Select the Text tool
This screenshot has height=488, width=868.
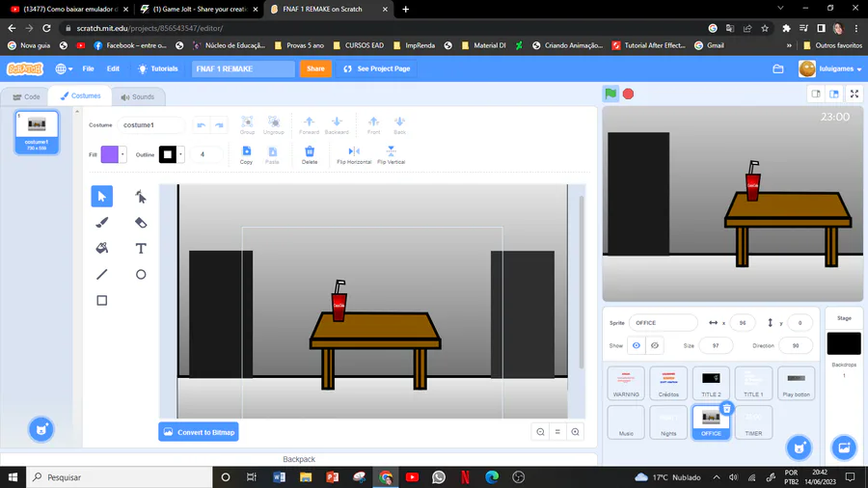(x=141, y=249)
